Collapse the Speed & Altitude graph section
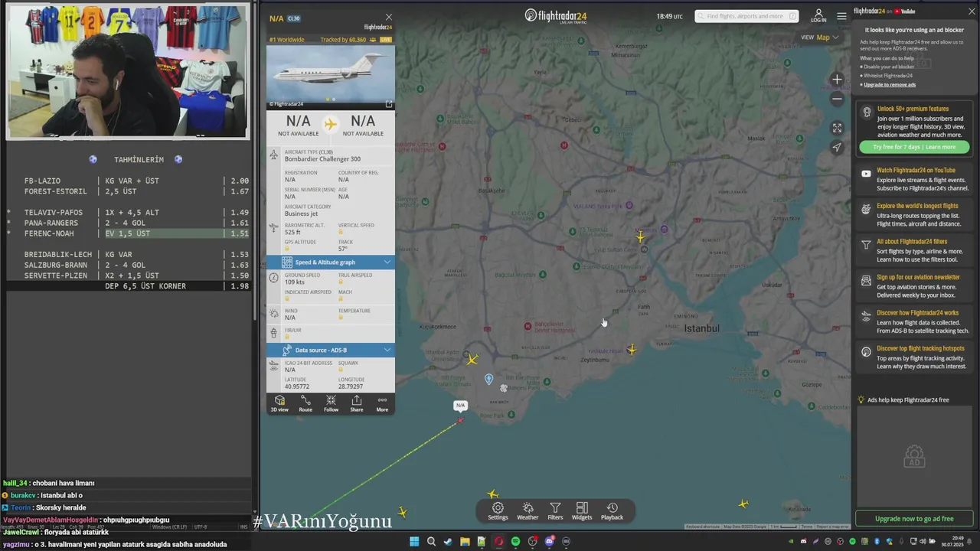This screenshot has height=551, width=980. [387, 262]
